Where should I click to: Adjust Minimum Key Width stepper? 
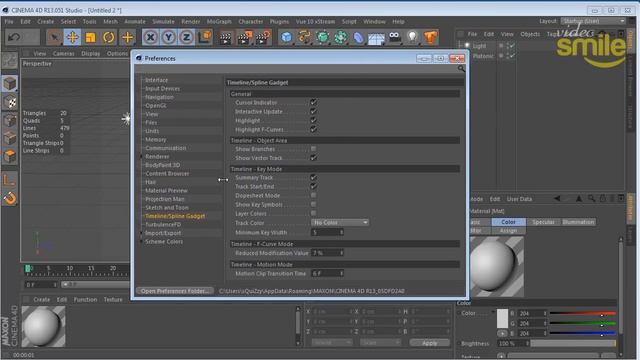tap(341, 232)
